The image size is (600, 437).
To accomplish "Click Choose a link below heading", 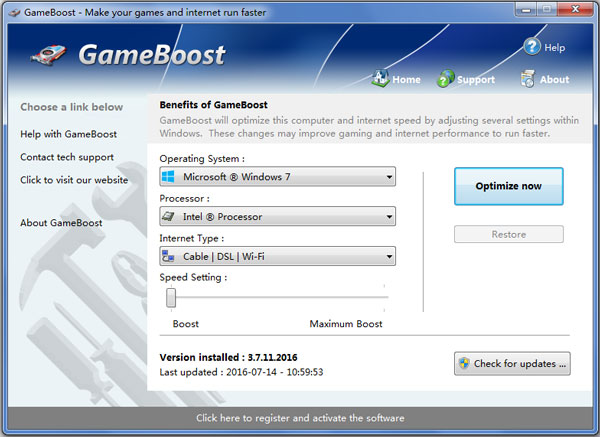I will click(x=72, y=107).
